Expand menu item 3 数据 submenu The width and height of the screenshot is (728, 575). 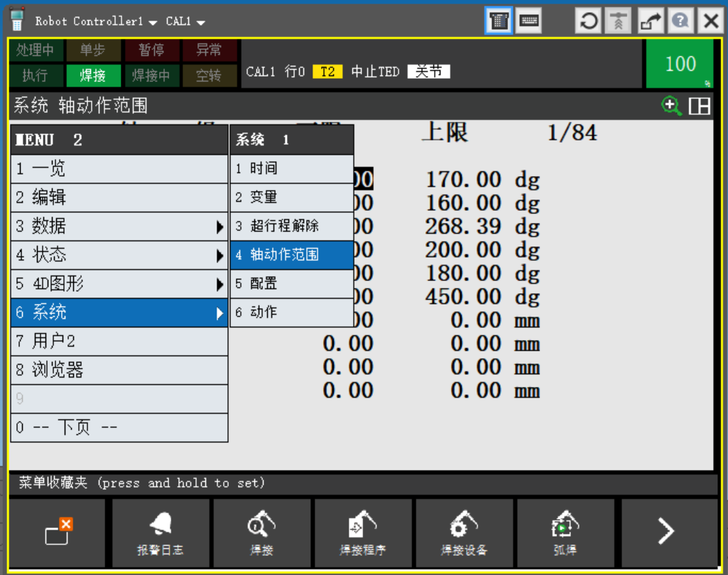point(119,226)
